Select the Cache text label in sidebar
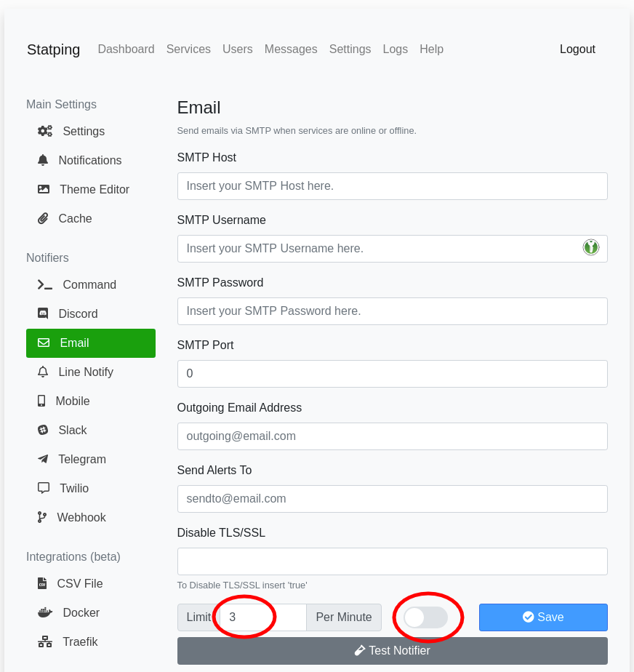This screenshot has width=634, height=672. (x=76, y=219)
